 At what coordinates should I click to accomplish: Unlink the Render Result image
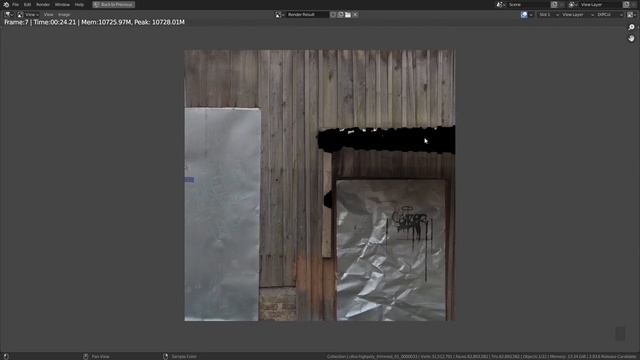[x=355, y=15]
